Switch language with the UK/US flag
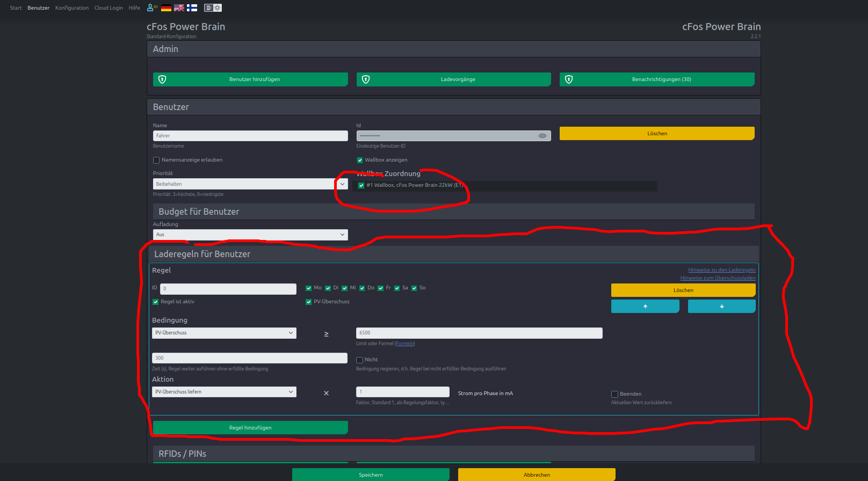868x481 pixels. pos(179,8)
